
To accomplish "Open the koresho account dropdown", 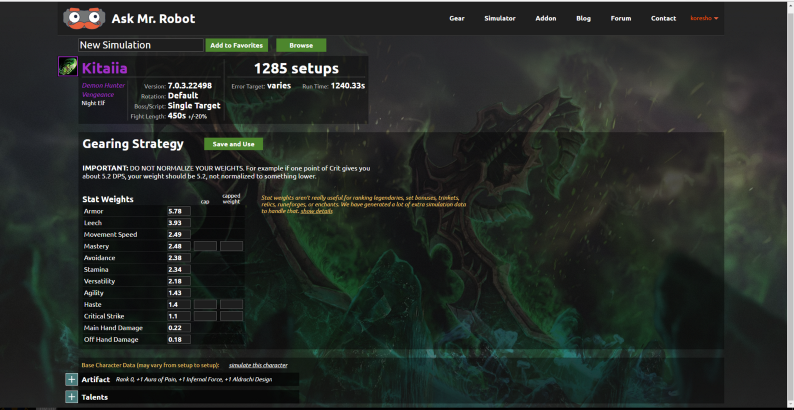I will tap(704, 18).
